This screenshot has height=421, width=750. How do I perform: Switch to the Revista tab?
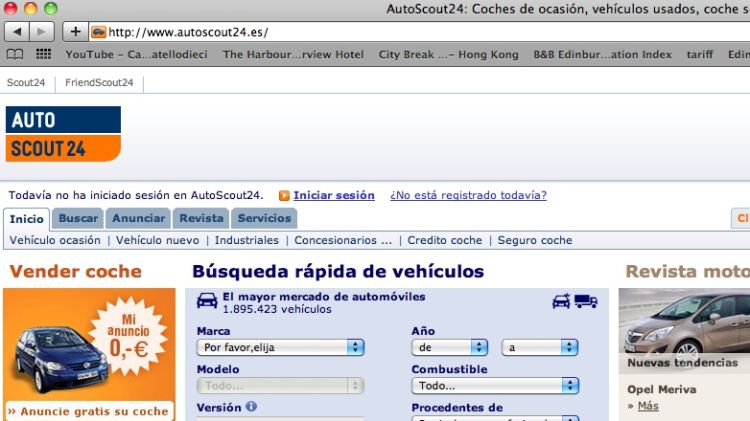tap(201, 218)
